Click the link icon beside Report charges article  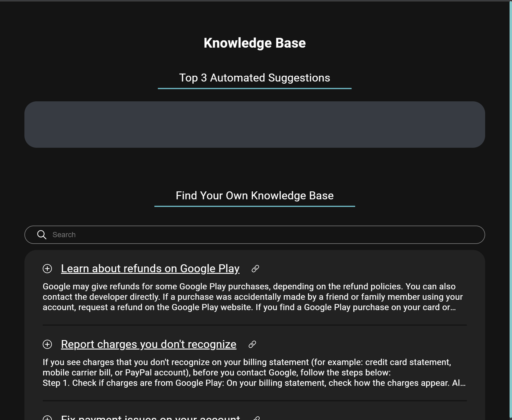click(x=252, y=344)
